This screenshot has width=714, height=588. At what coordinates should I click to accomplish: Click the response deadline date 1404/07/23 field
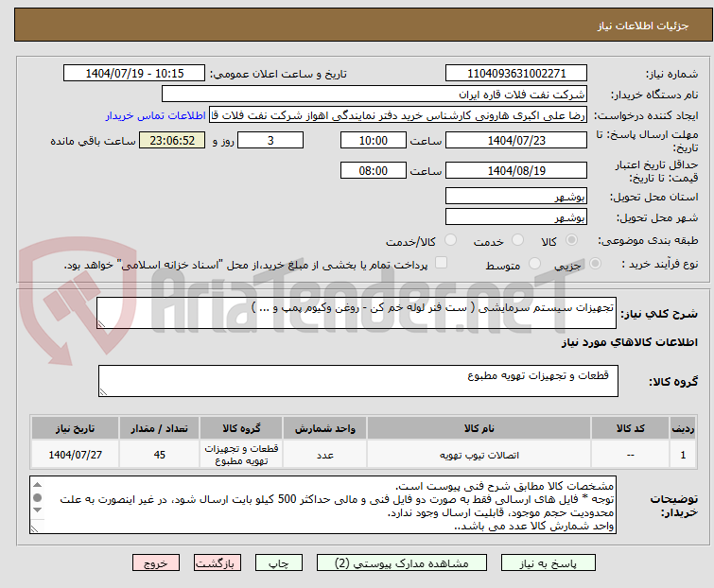[x=516, y=140]
